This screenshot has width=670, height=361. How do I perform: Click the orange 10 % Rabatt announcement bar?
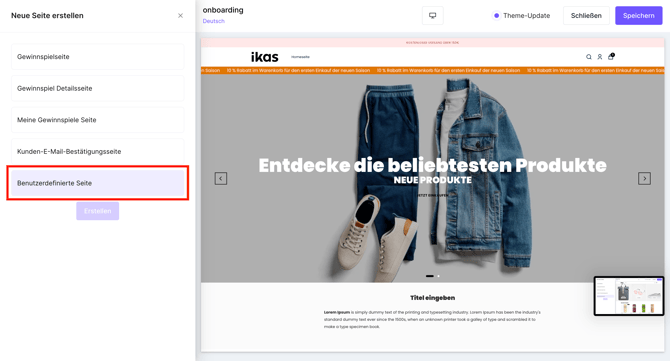[x=432, y=70]
